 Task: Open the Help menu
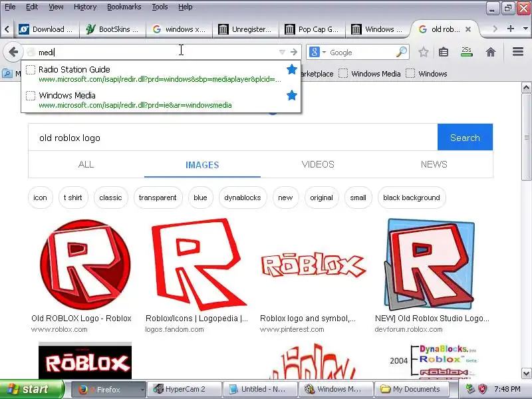[x=186, y=7]
